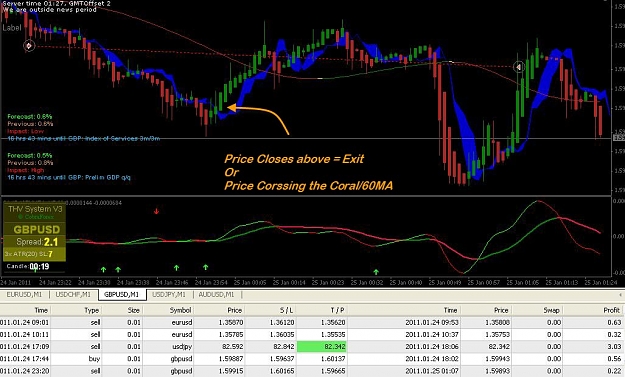This screenshot has width=625, height=377.
Task: Click the stop loss value 1.36035
Action: click(x=282, y=334)
